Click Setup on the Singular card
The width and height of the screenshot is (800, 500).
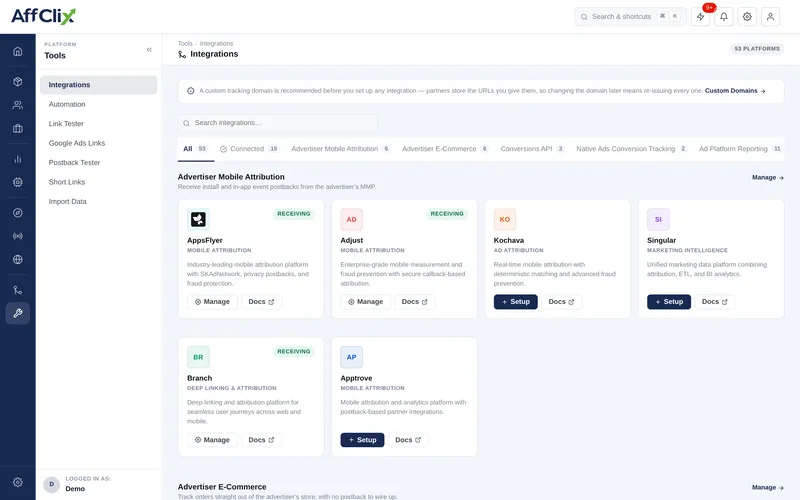tap(669, 302)
